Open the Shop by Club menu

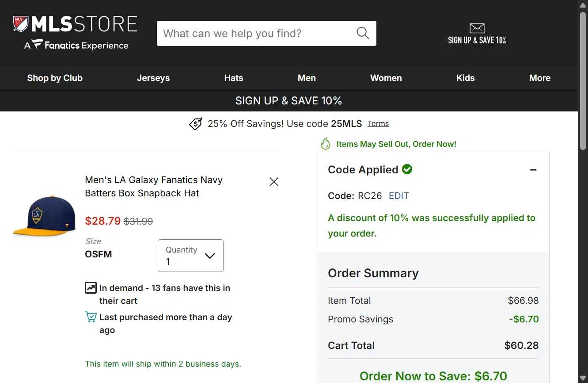click(55, 78)
